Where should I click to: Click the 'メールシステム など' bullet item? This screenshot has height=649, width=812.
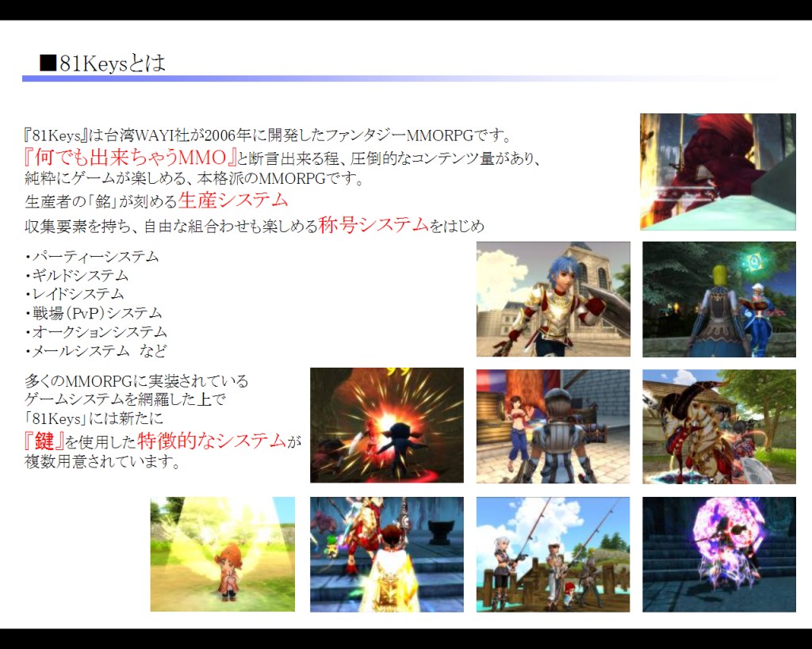click(x=96, y=351)
